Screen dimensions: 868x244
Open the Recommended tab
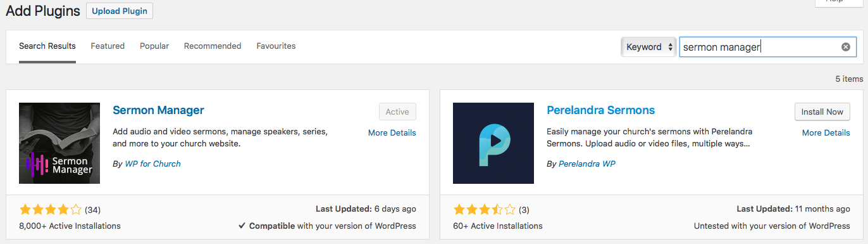point(213,46)
